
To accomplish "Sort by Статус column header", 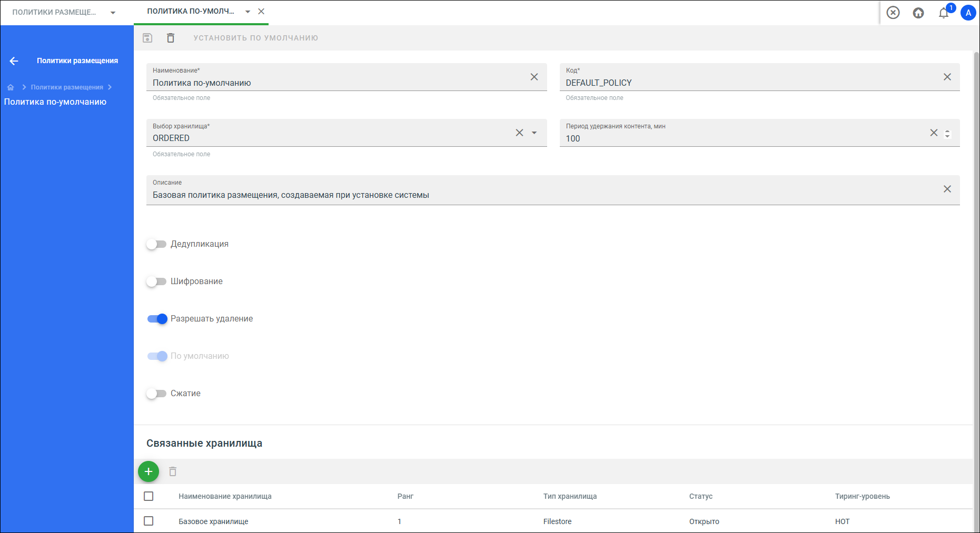I will (701, 496).
